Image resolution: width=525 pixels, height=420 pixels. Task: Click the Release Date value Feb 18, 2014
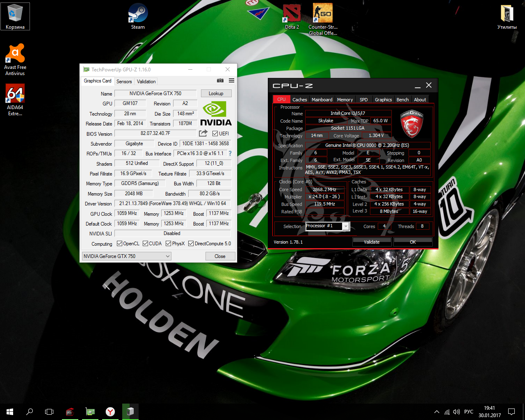pyautogui.click(x=130, y=123)
